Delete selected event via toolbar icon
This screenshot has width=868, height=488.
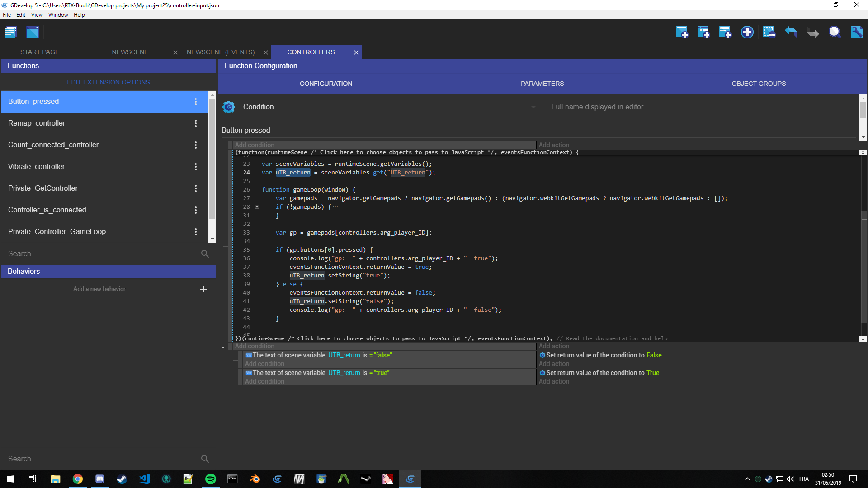(x=769, y=32)
